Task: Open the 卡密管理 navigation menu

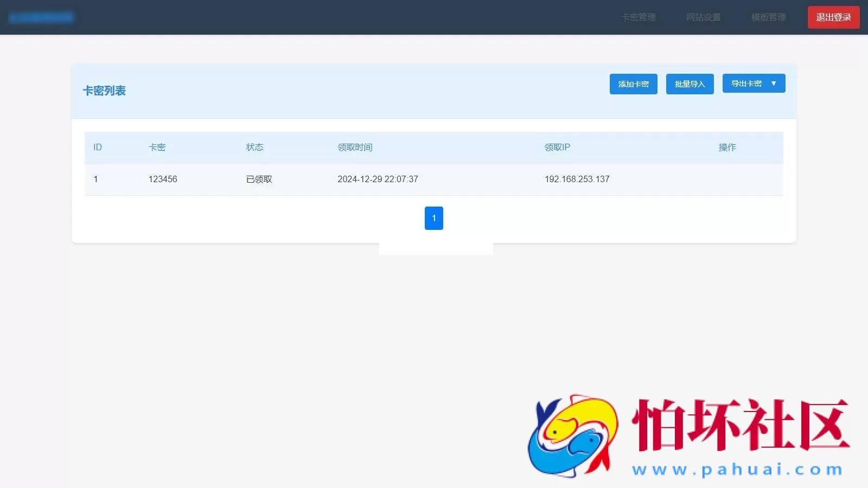Action: coord(639,17)
